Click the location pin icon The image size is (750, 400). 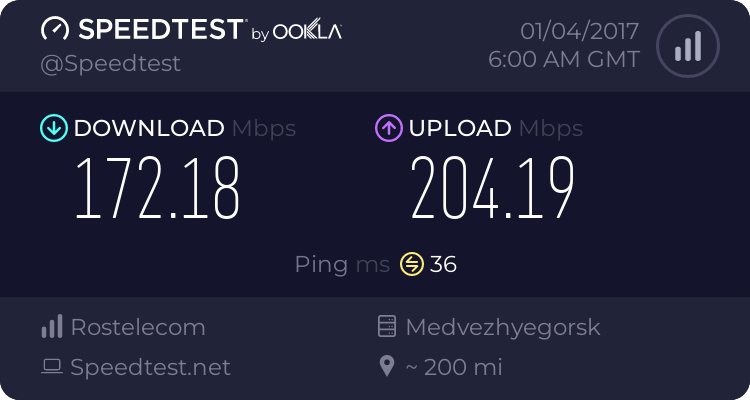click(x=387, y=367)
